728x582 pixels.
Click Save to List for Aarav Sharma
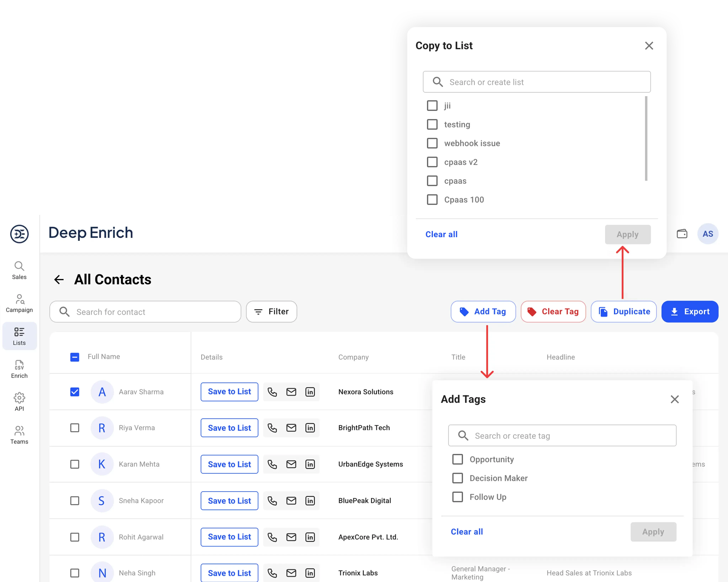click(229, 392)
